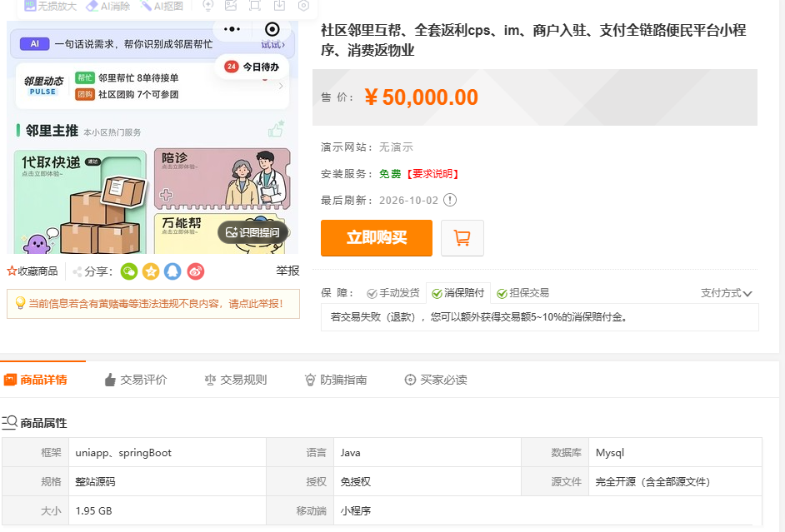The image size is (785, 532).
Task: Click the crop frame icon in toolbar
Action: (255, 6)
